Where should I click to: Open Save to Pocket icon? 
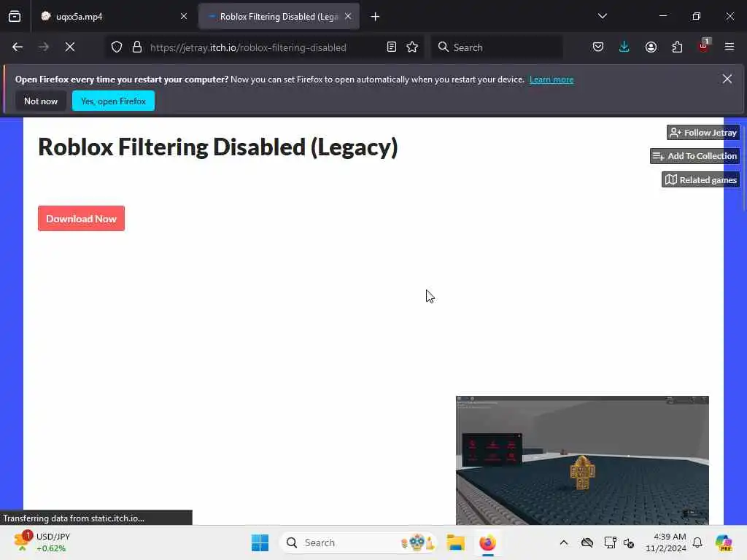point(598,47)
